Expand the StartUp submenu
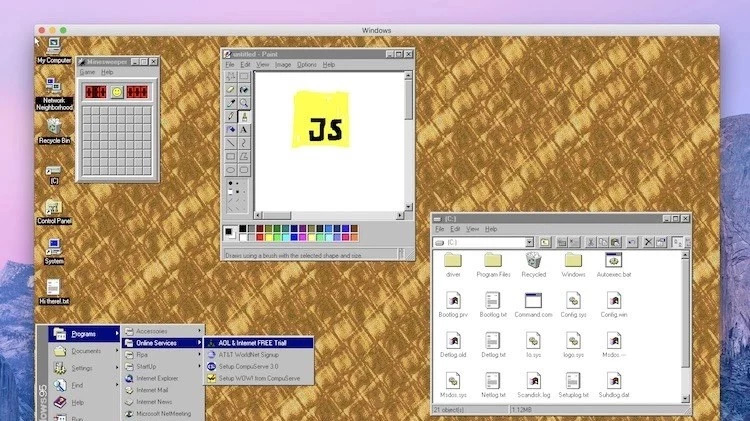This screenshot has height=421, width=750. pyautogui.click(x=163, y=366)
